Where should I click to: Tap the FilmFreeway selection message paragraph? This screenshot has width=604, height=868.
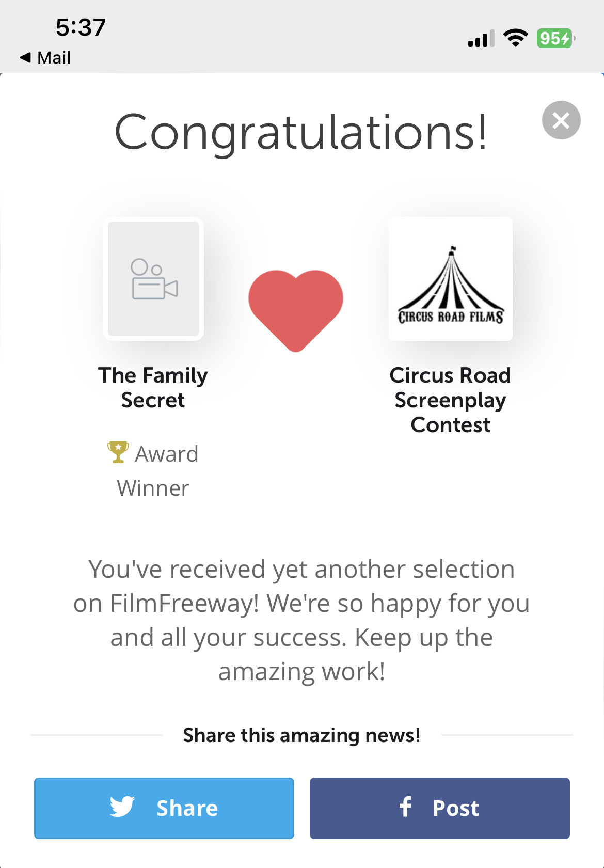[x=301, y=620]
